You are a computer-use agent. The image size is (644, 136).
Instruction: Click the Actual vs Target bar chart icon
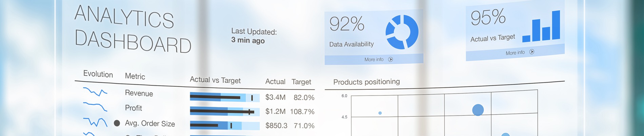click(541, 26)
